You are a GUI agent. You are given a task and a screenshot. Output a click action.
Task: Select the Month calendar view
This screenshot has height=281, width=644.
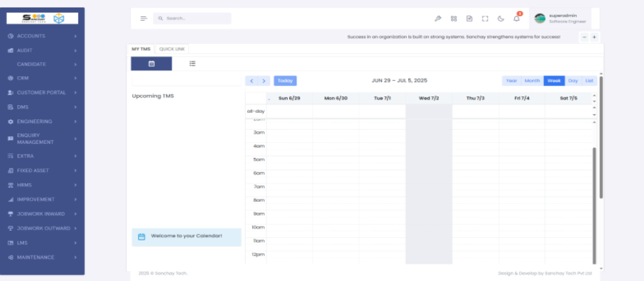532,81
